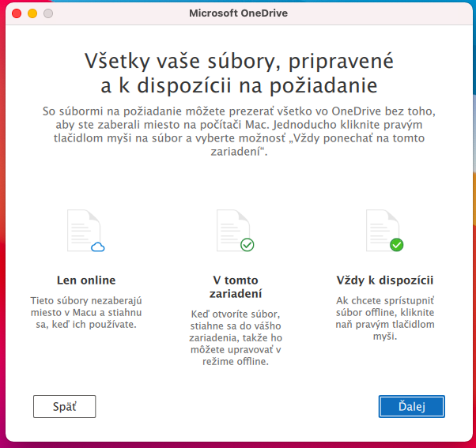Click the 'Len online' label

tap(86, 280)
